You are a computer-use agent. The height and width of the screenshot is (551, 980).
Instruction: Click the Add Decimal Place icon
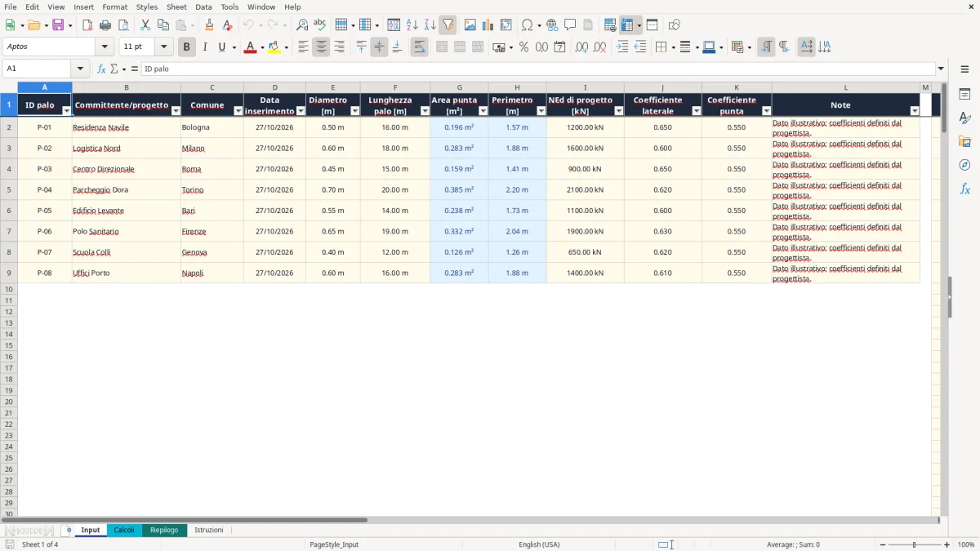coord(581,47)
